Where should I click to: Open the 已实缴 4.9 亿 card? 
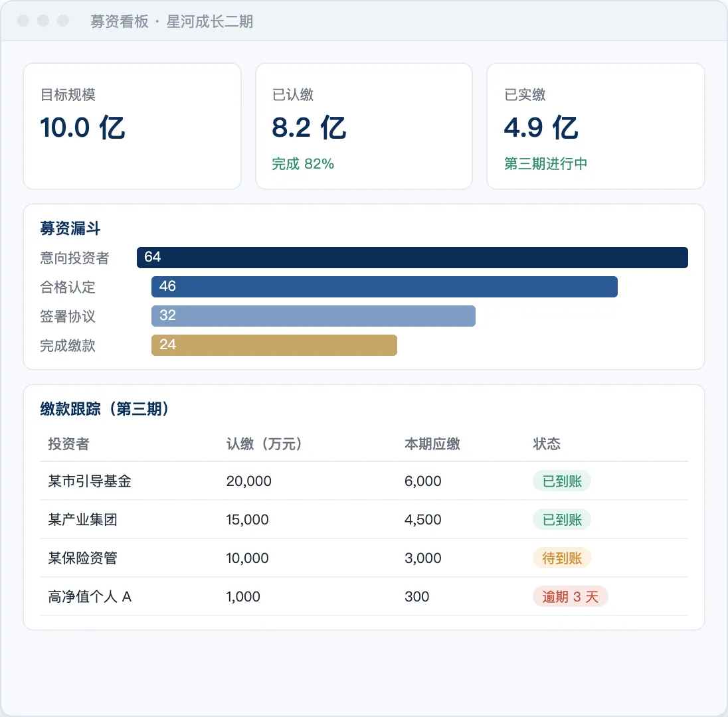596,126
